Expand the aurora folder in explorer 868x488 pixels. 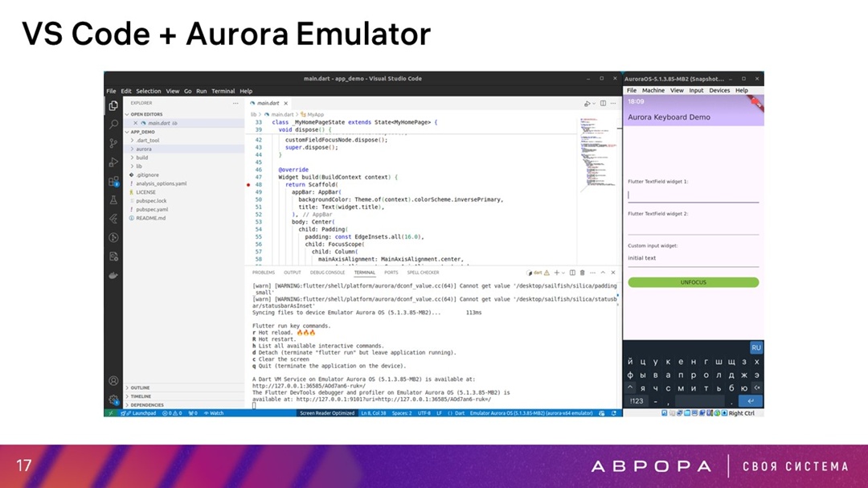[x=143, y=149]
